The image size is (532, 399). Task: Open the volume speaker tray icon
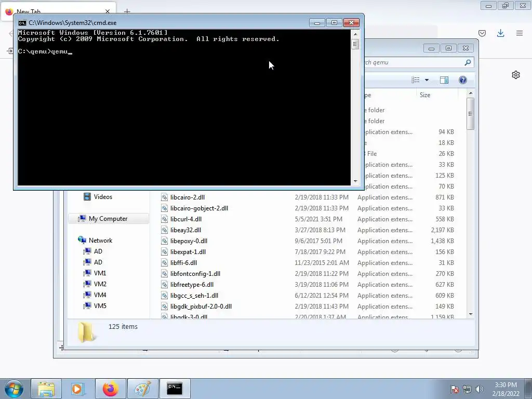click(x=479, y=389)
